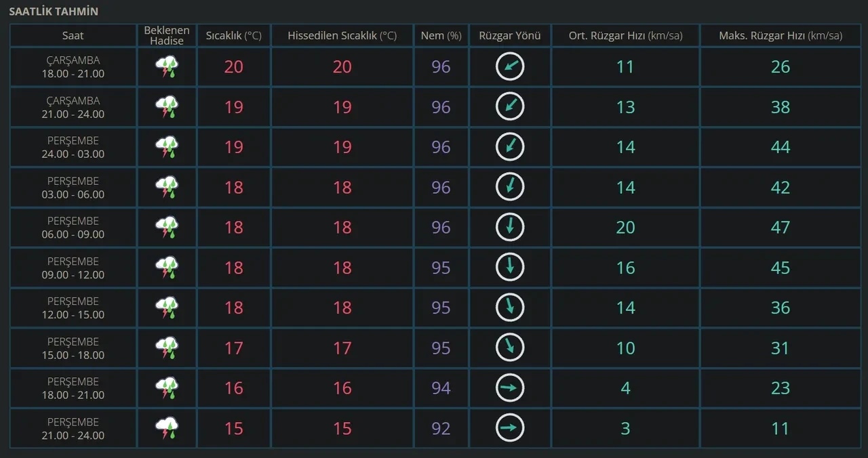Click thunderstorm icon for Çarşamba 18.00 - 21.00
The image size is (868, 458).
click(x=167, y=66)
